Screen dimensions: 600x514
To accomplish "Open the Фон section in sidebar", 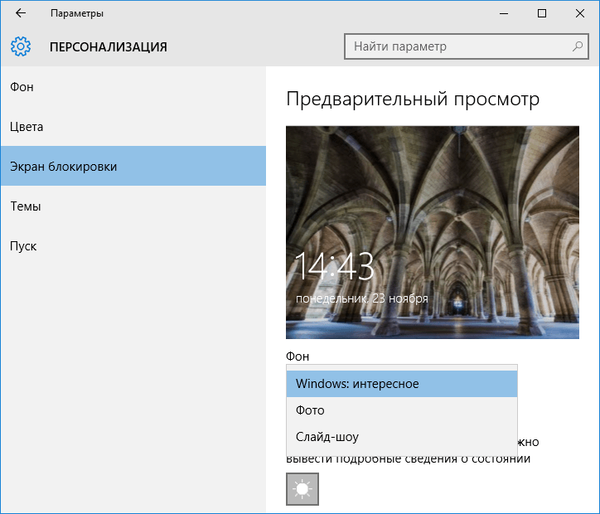I will pyautogui.click(x=133, y=87).
